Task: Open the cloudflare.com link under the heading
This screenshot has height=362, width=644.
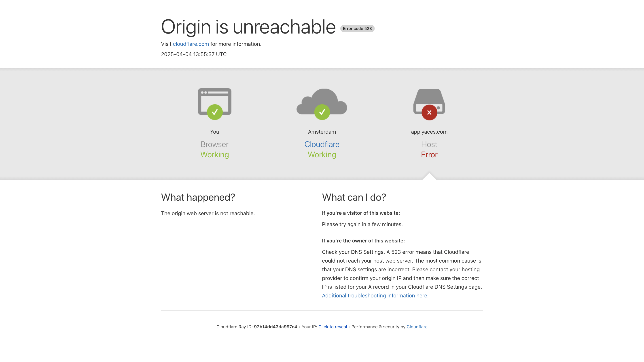Action: coord(191,44)
